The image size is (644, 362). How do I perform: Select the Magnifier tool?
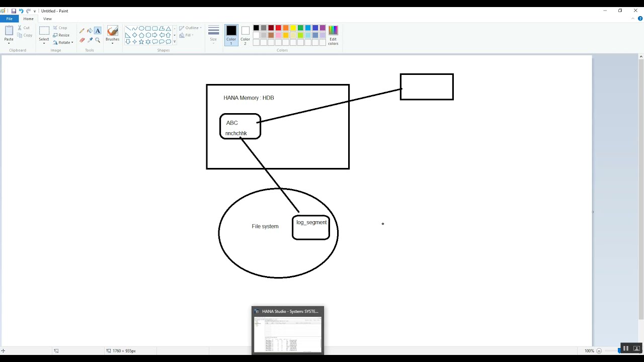pos(98,40)
